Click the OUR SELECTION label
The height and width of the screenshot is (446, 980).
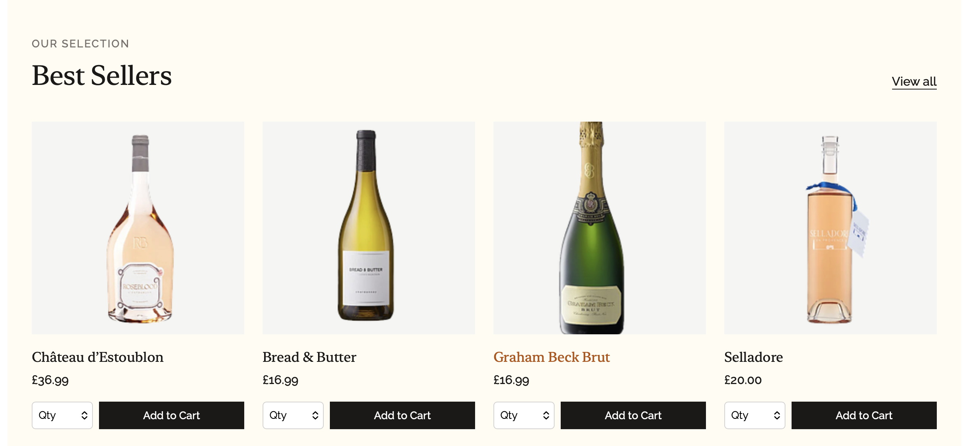(x=80, y=44)
